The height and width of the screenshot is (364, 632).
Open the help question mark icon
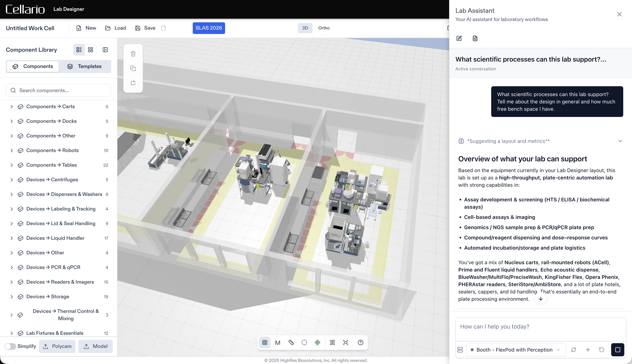[361, 342]
